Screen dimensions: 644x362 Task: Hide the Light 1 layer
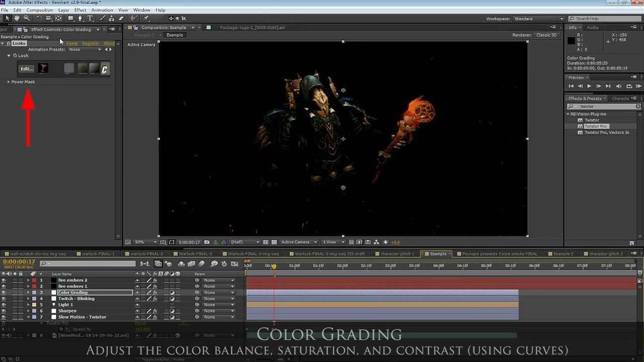[4, 305]
